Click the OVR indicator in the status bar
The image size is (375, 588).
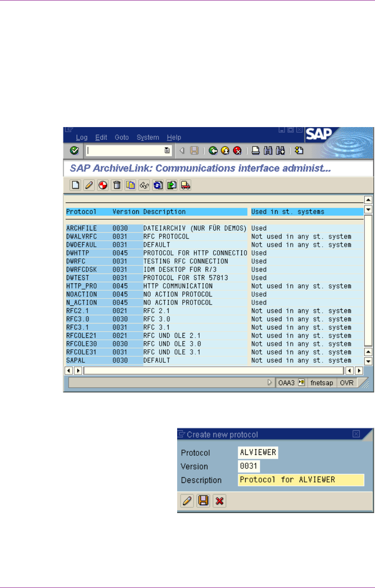coord(347,383)
